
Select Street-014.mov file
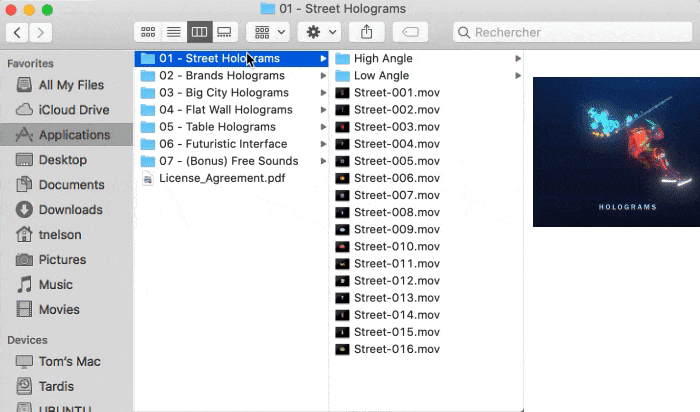(x=426, y=315)
